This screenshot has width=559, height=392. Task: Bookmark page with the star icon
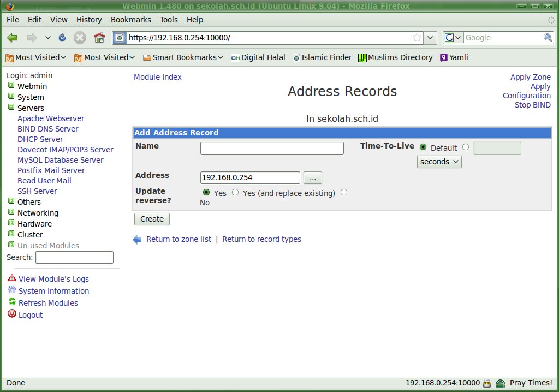pyautogui.click(x=417, y=38)
